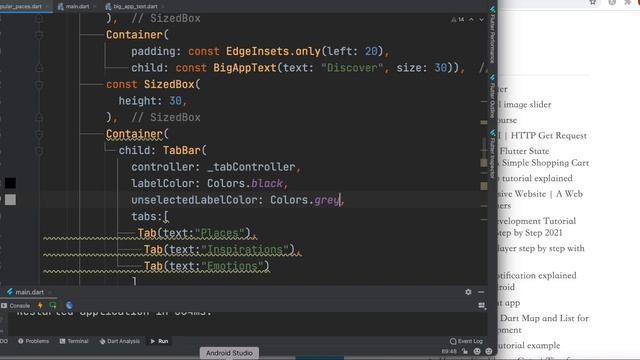Open the Event Log
The image size is (640, 360).
tap(466, 341)
